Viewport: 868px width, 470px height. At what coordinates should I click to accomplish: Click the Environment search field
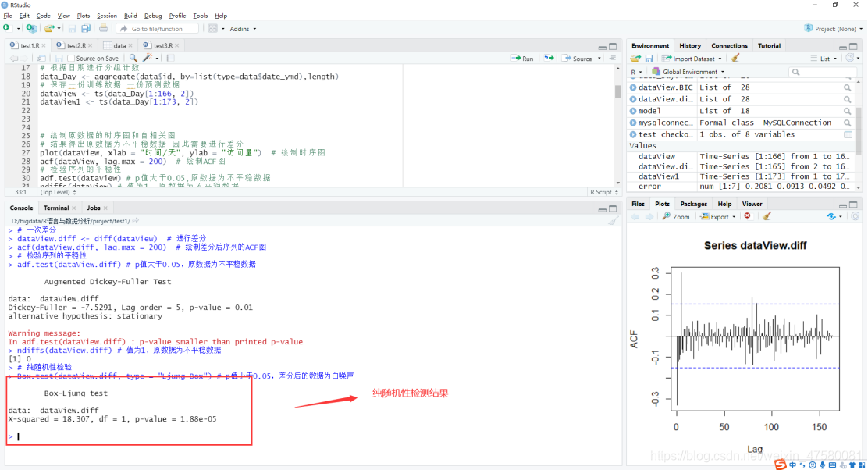tap(821, 72)
